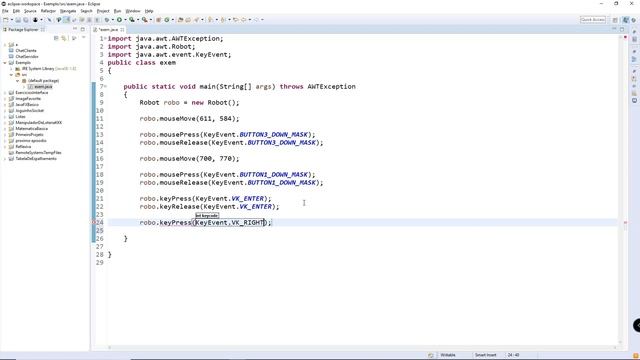Click the Save All toolbar icon

coord(25,20)
